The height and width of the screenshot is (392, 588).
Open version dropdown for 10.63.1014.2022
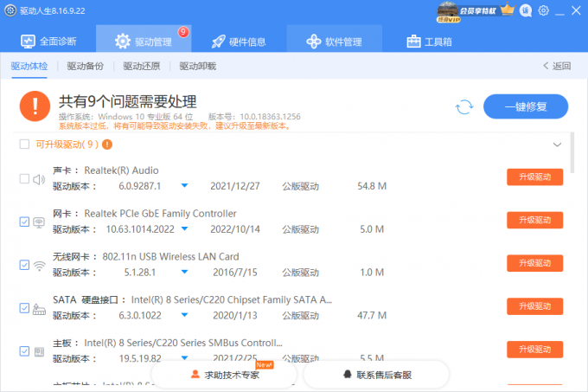[x=184, y=228]
